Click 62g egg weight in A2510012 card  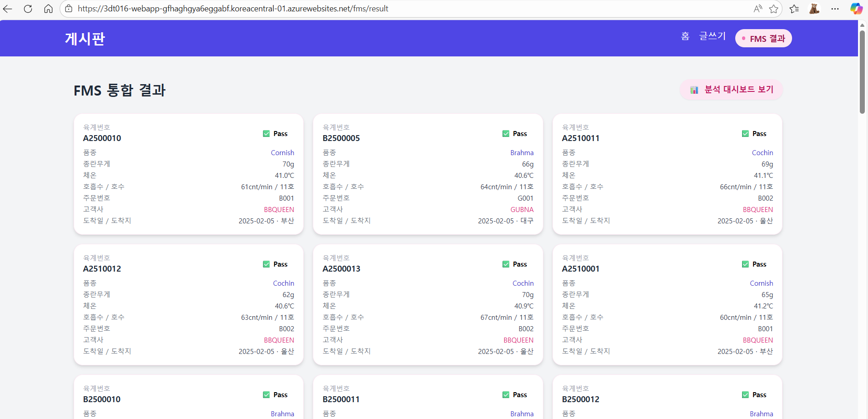(x=288, y=295)
